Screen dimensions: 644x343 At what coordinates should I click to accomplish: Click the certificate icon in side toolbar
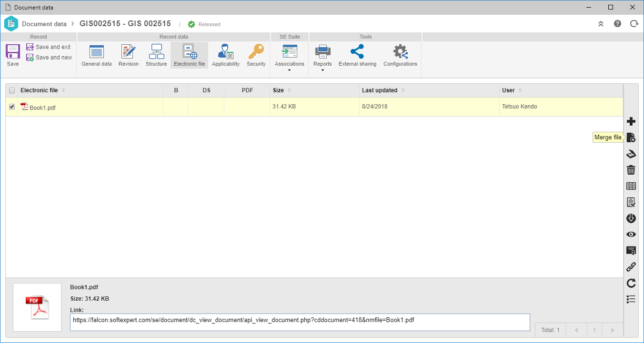631,251
